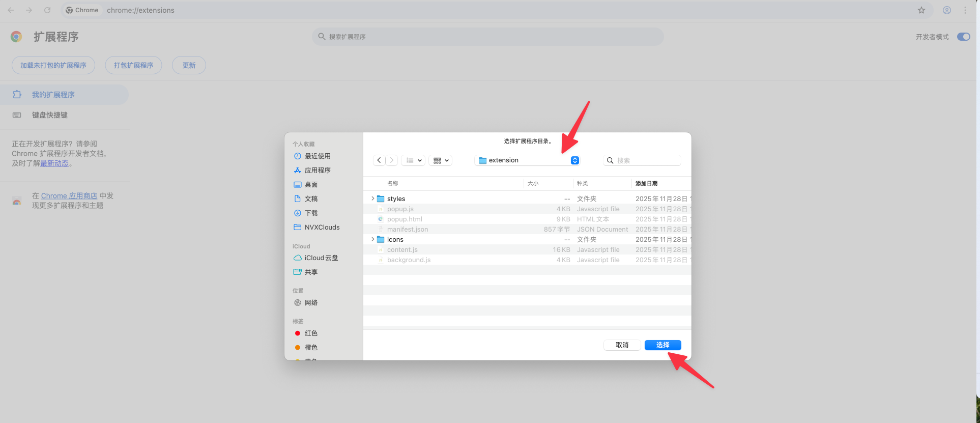This screenshot has width=980, height=423.
Task: Open the Chrome profile avatar icon
Action: point(947,10)
